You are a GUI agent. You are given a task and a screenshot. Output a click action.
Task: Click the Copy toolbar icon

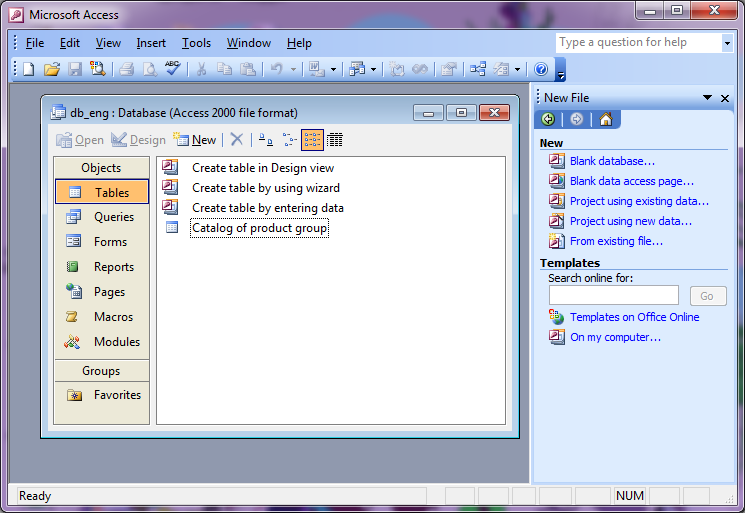click(x=224, y=69)
